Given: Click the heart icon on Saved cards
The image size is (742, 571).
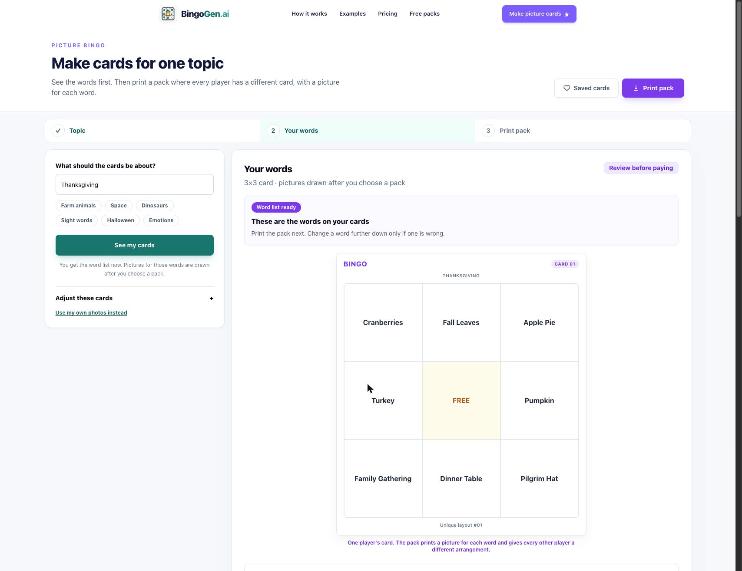Looking at the screenshot, I should coord(566,88).
